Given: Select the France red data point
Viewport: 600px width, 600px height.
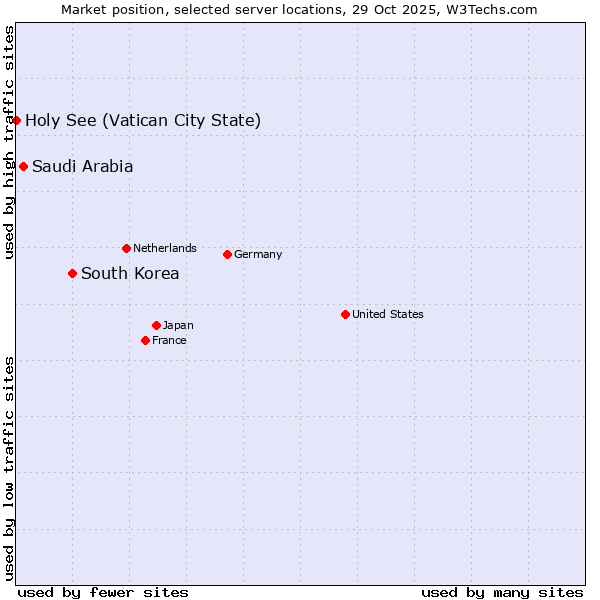Looking at the screenshot, I should pos(146,341).
